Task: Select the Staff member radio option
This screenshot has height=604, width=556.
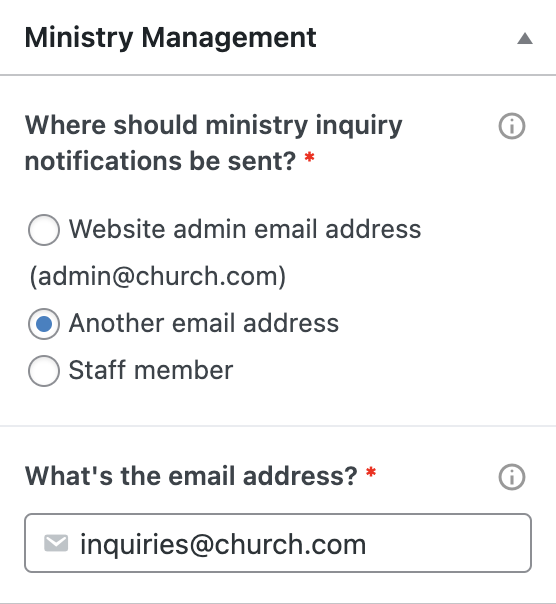Action: point(44,371)
